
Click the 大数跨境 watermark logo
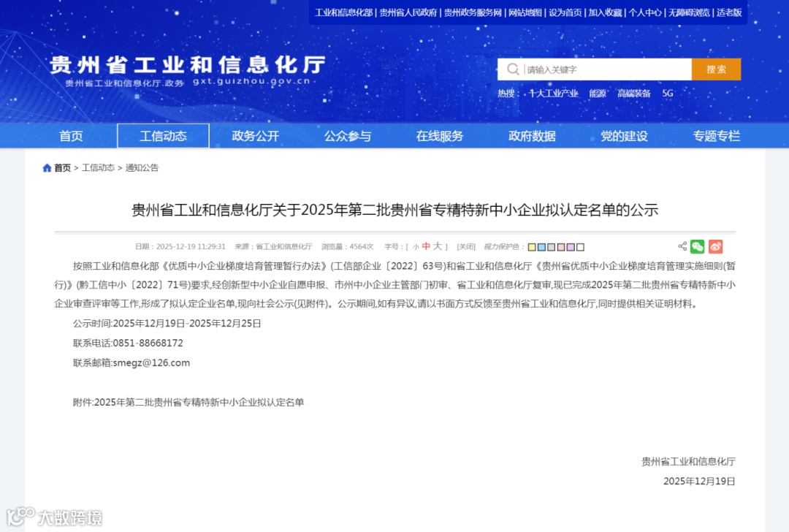click(x=55, y=517)
